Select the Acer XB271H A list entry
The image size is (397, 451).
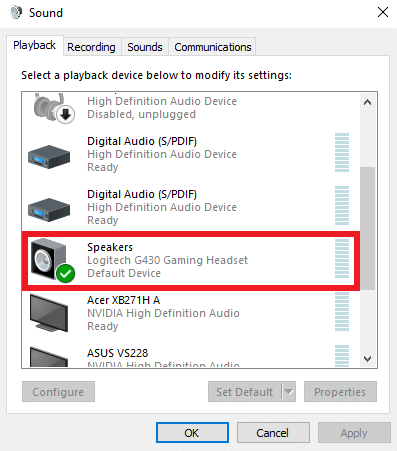click(191, 313)
